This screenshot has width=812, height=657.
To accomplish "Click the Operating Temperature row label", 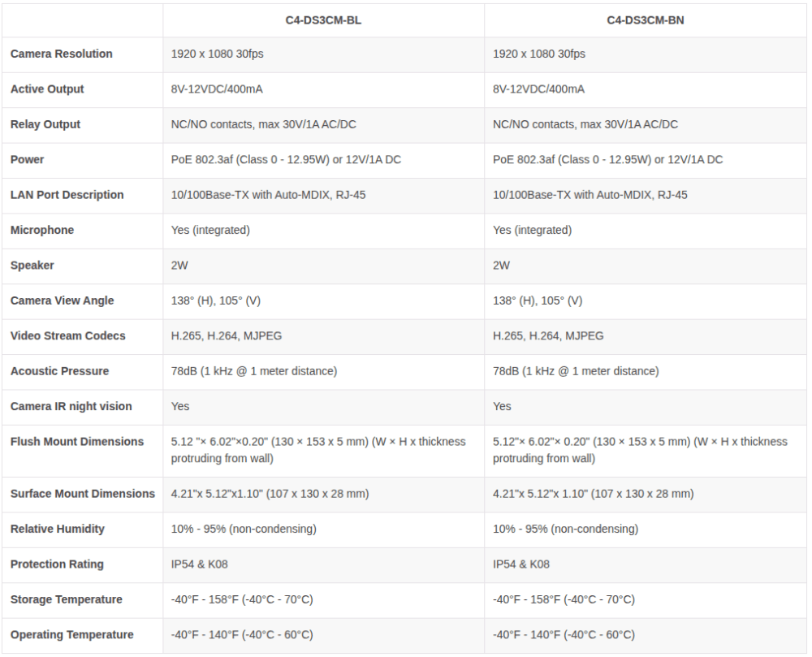I will pos(72,634).
